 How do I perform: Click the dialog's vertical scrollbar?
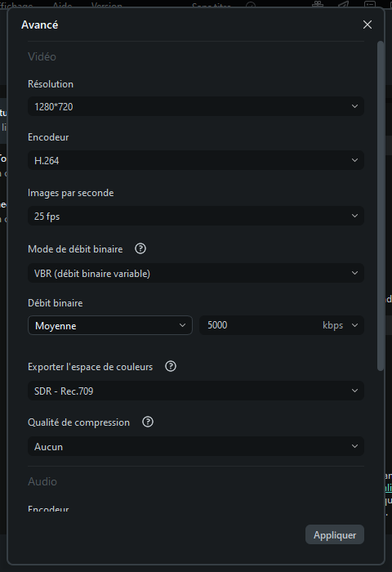[381, 206]
